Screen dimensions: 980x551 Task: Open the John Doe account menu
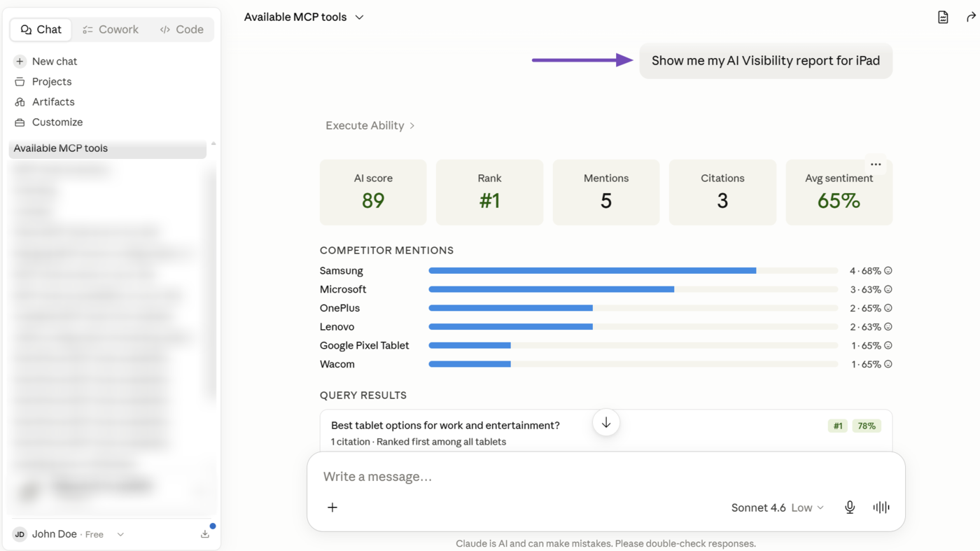click(x=69, y=534)
